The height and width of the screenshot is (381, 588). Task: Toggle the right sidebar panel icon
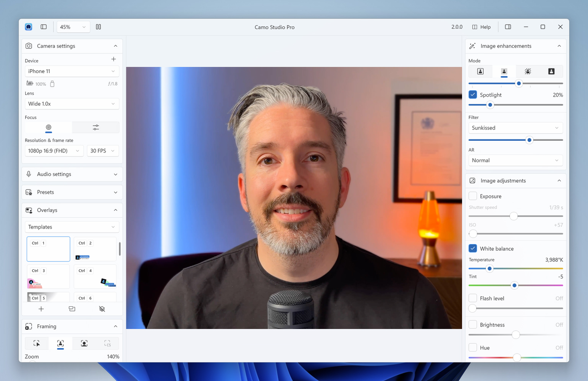pos(508,27)
